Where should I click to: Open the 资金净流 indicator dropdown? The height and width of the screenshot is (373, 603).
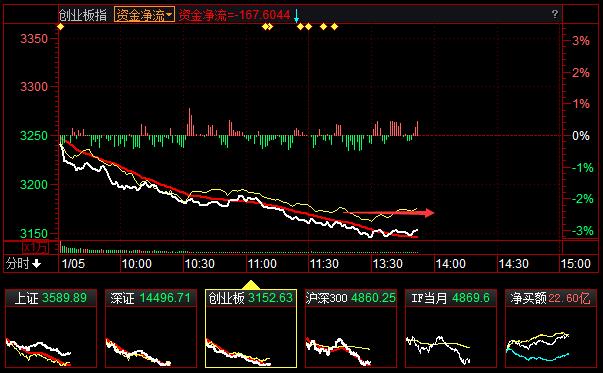point(144,15)
